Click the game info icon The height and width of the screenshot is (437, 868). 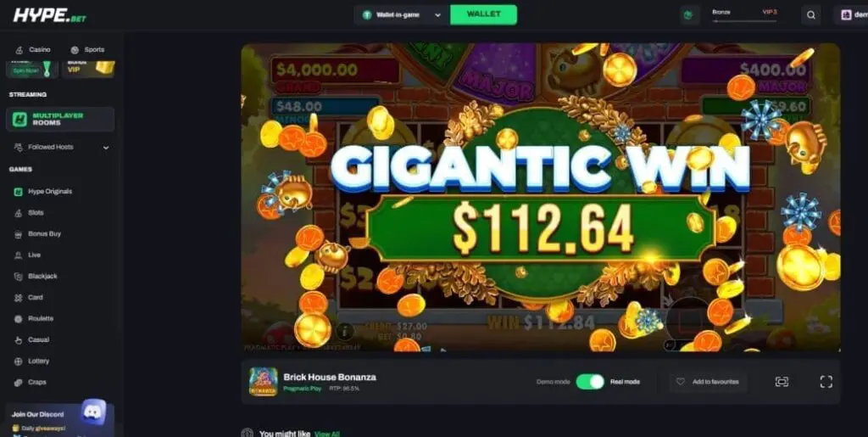pos(345,331)
